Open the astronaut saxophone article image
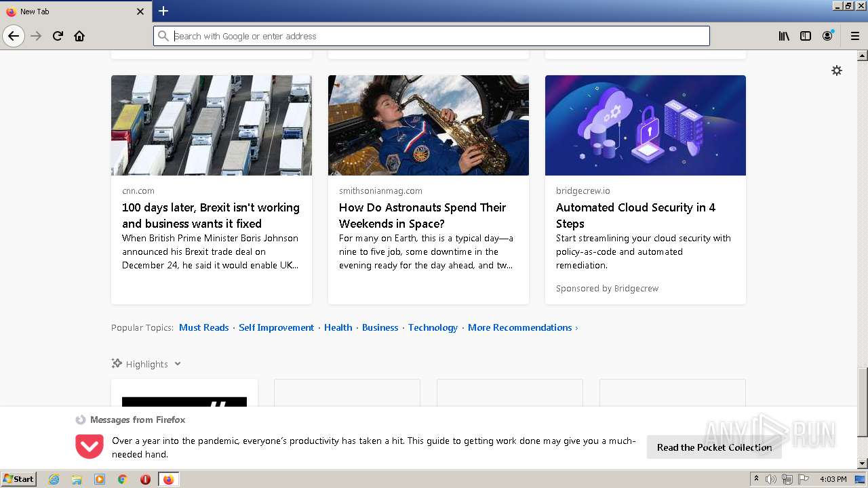868x488 pixels. tap(429, 125)
